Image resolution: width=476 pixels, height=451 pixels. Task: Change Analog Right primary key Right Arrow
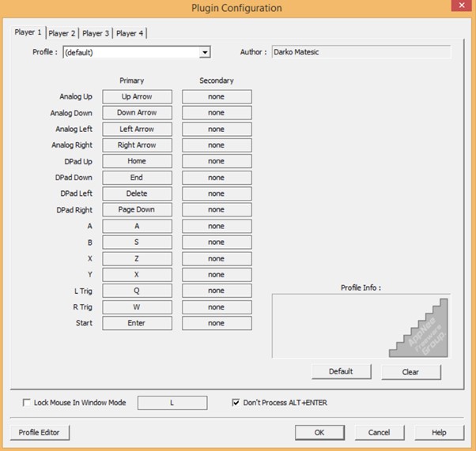[x=138, y=145]
